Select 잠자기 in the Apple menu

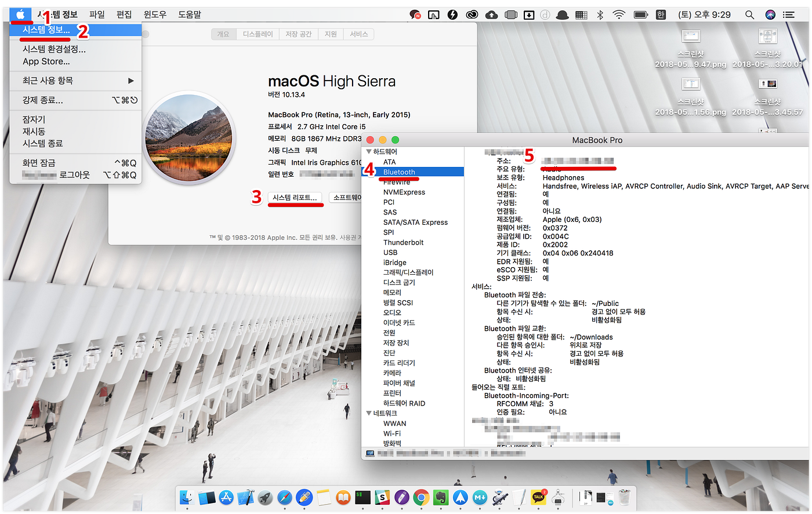[x=75, y=119]
